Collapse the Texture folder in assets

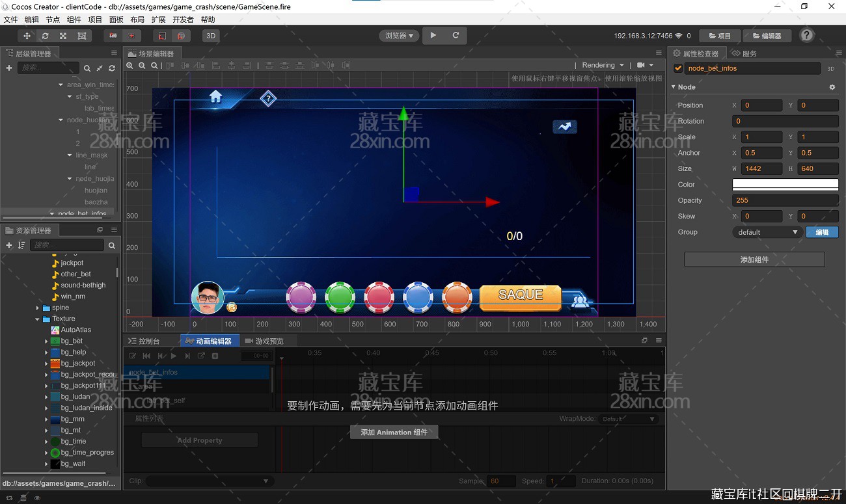click(x=38, y=319)
